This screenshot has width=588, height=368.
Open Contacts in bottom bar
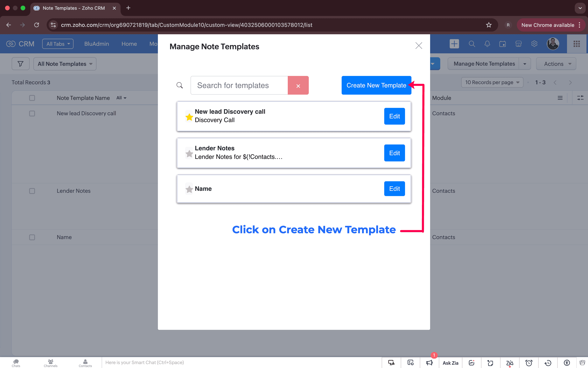click(85, 363)
